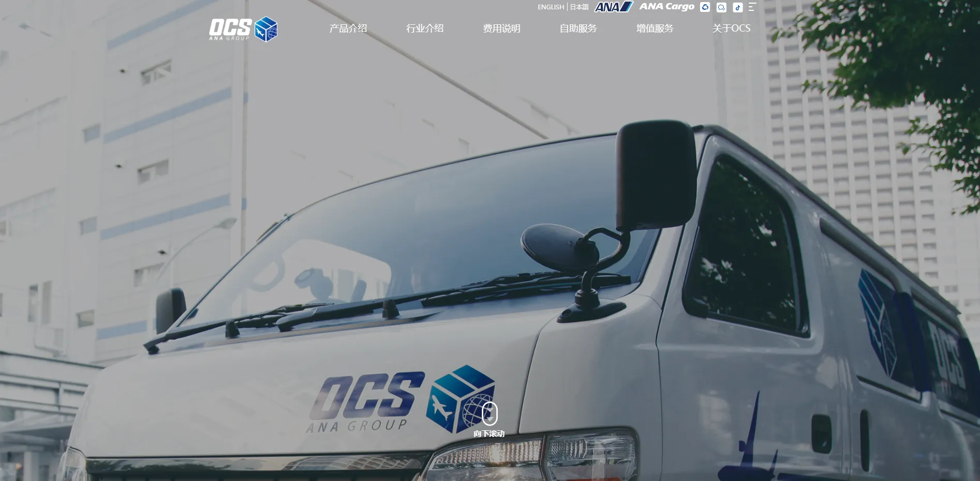Image resolution: width=980 pixels, height=481 pixels.
Task: Click the OCS ANA Group logo in header
Action: [243, 29]
